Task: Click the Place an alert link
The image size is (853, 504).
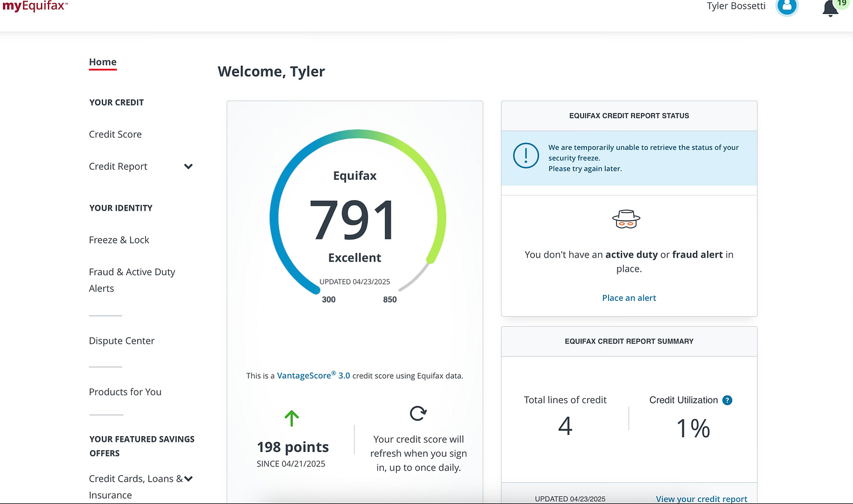Action: (629, 298)
